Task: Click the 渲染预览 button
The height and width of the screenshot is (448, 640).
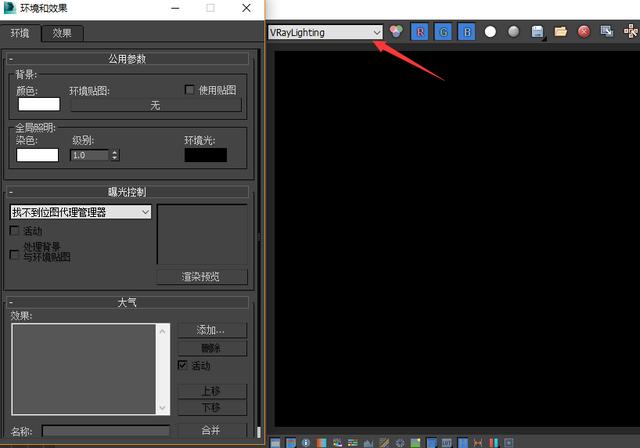Action: tap(202, 277)
